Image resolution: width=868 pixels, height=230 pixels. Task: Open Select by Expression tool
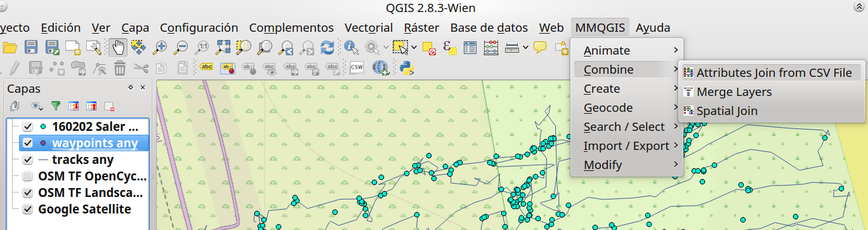tap(449, 47)
